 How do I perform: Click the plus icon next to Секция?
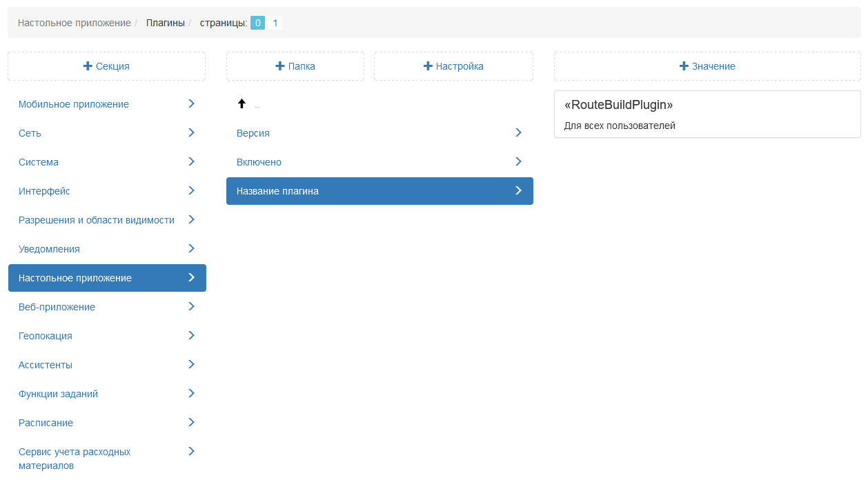pos(88,66)
